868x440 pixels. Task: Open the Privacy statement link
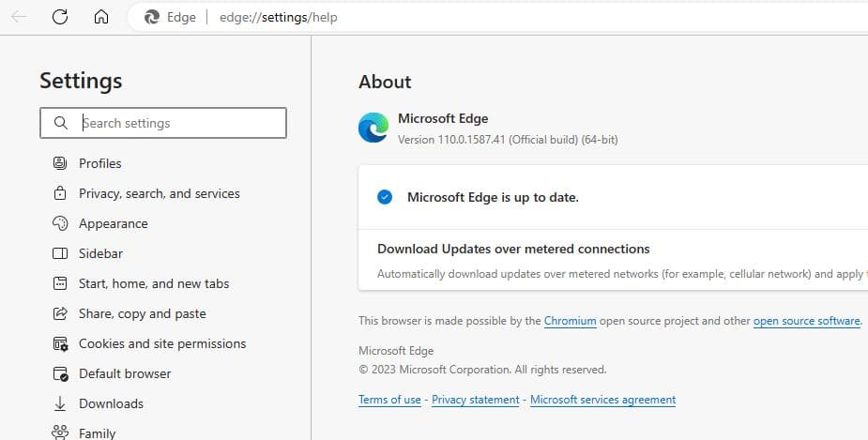pyautogui.click(x=476, y=400)
